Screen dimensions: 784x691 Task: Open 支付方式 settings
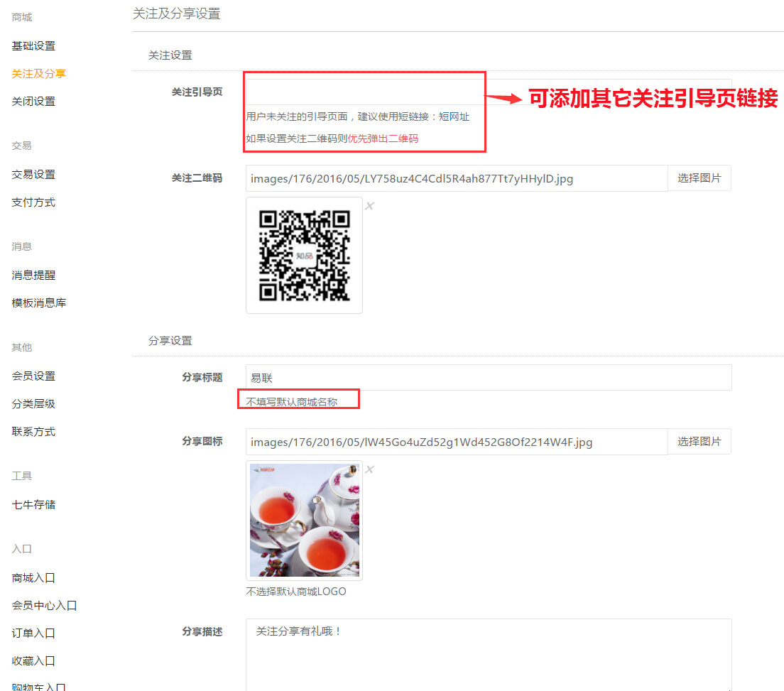pyautogui.click(x=33, y=202)
